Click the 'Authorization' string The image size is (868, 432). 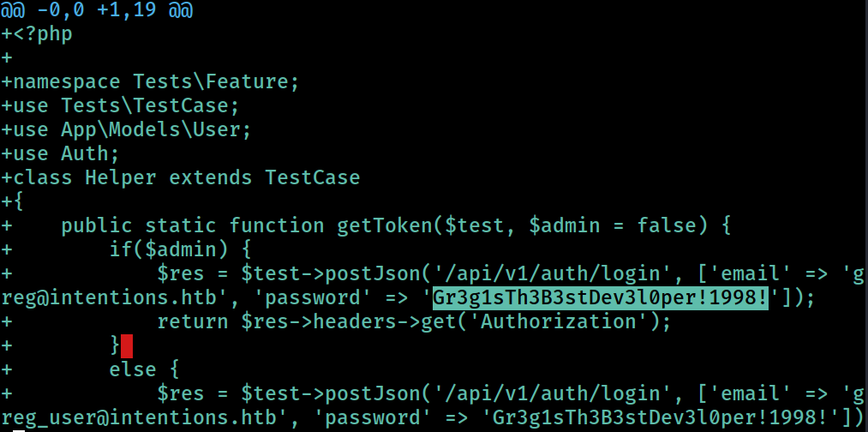click(559, 321)
